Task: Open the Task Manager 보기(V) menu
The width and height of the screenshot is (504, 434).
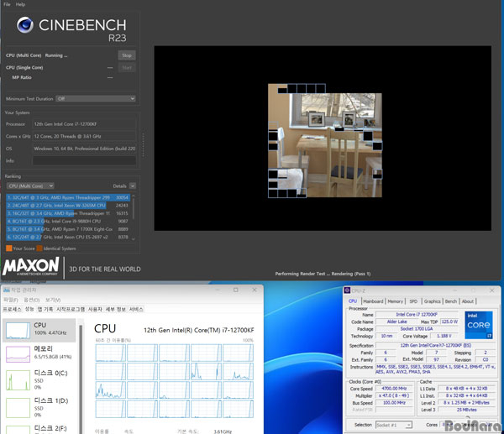Action: tap(53, 300)
